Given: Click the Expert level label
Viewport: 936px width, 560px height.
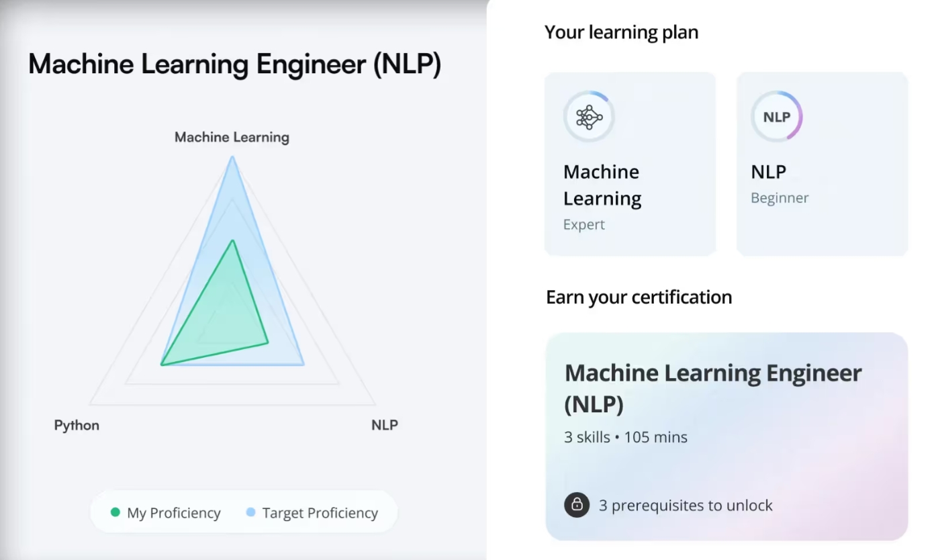Looking at the screenshot, I should tap(583, 225).
